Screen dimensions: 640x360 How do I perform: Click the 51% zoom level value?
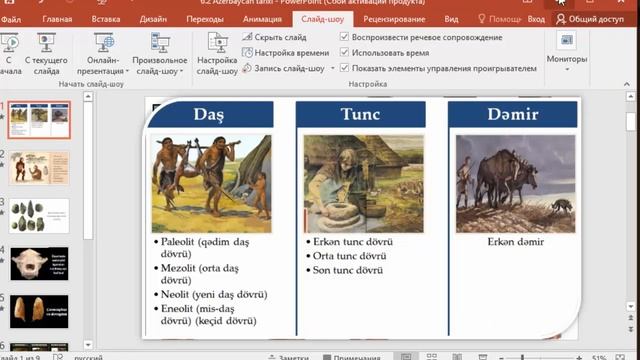(x=599, y=358)
